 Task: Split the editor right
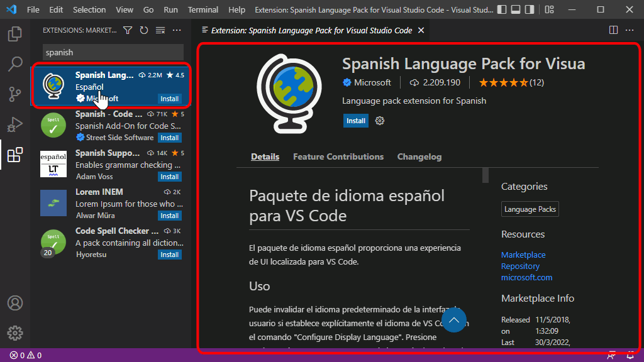613,30
